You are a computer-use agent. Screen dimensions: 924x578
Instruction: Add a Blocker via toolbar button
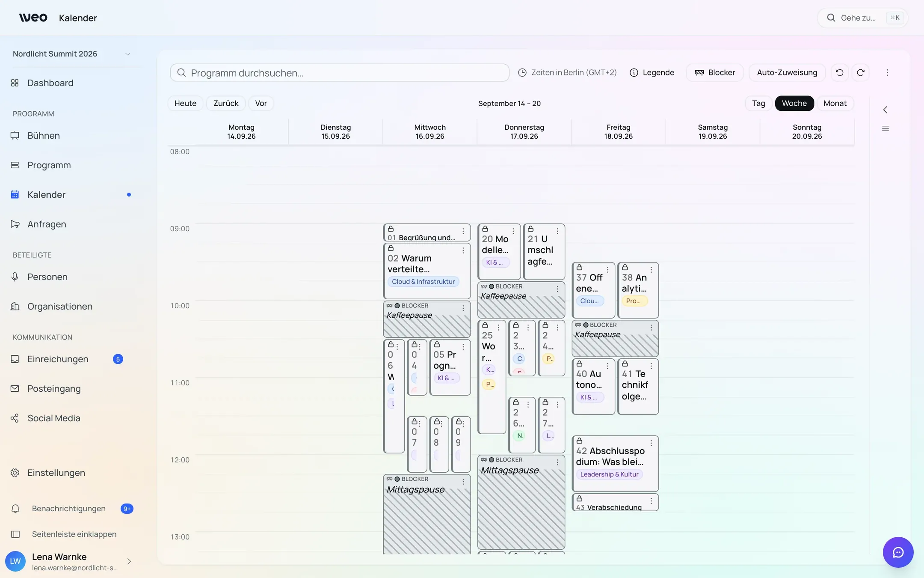tap(715, 73)
